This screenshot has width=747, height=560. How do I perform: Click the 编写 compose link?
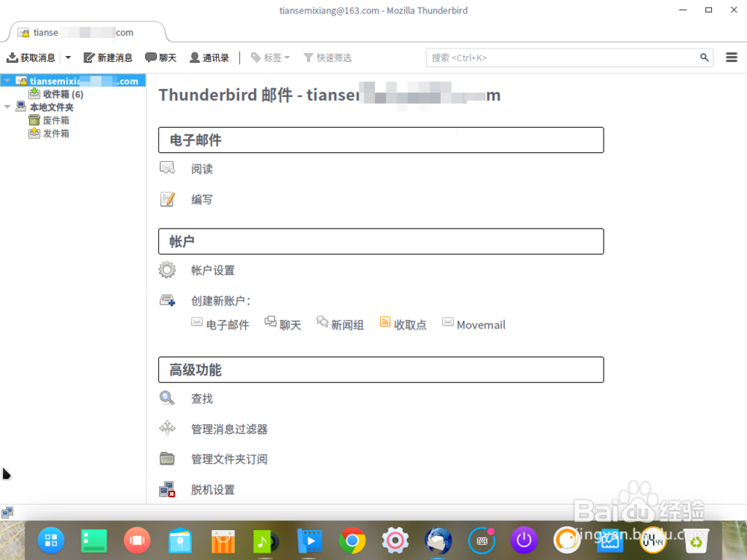click(x=202, y=199)
